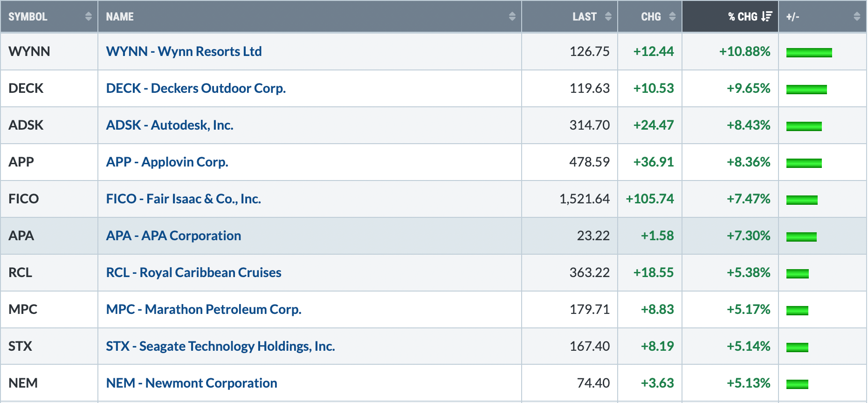Click the CHG column sort arrows
The height and width of the screenshot is (403, 868).
[672, 17]
